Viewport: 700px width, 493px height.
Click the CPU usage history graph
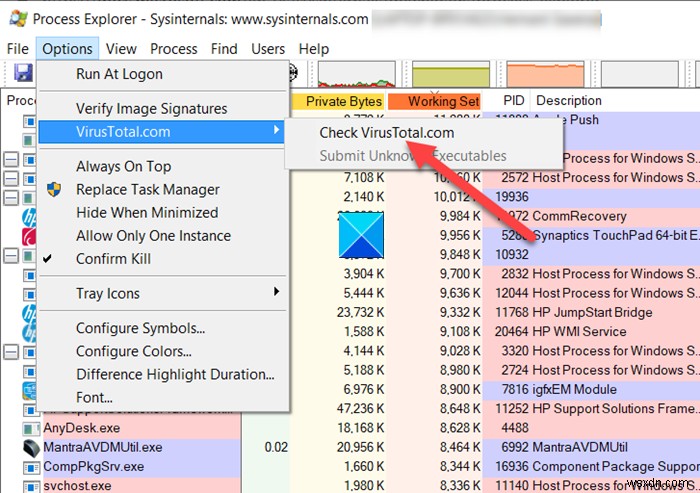click(357, 74)
